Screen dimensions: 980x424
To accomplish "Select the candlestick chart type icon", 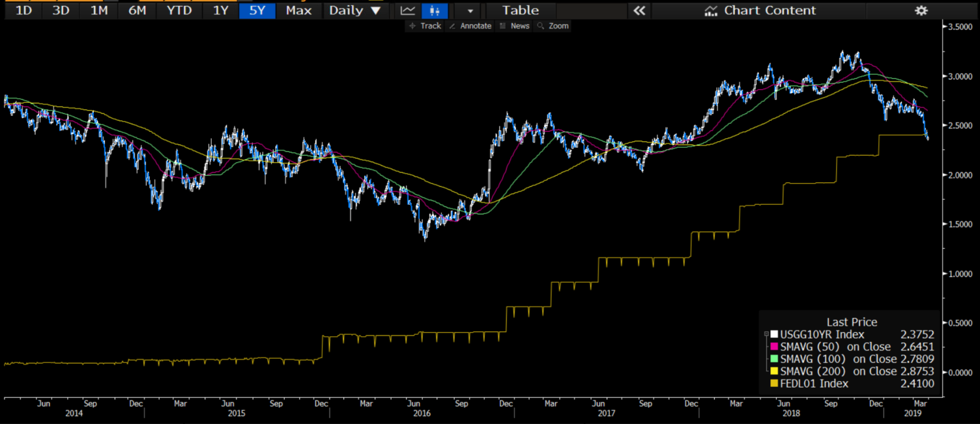I will 435,10.
